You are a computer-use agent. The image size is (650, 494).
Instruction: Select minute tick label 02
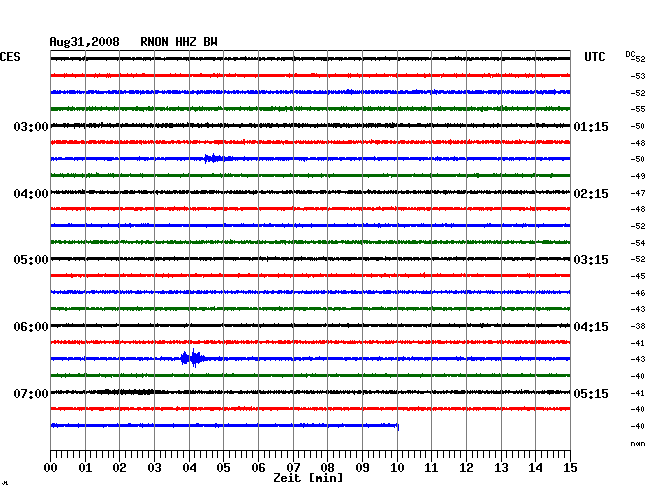coord(119,468)
